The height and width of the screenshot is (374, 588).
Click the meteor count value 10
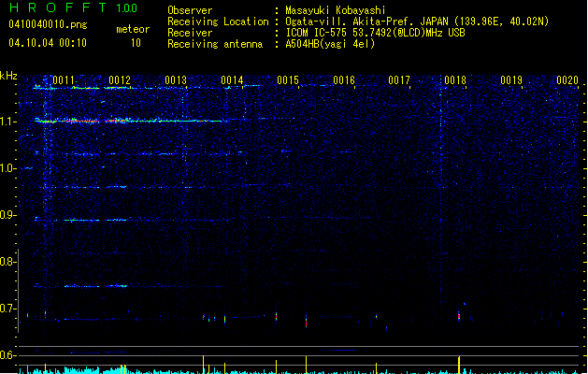point(136,43)
